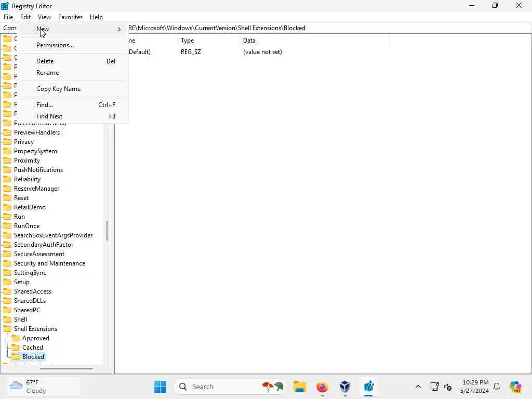Select the Reset folder icon

[x=7, y=198]
